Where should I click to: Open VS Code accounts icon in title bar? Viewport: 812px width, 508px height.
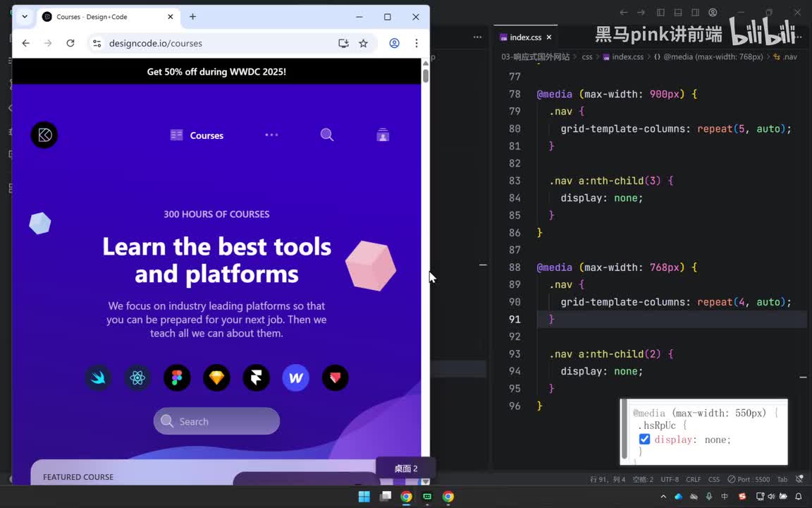coord(713,12)
